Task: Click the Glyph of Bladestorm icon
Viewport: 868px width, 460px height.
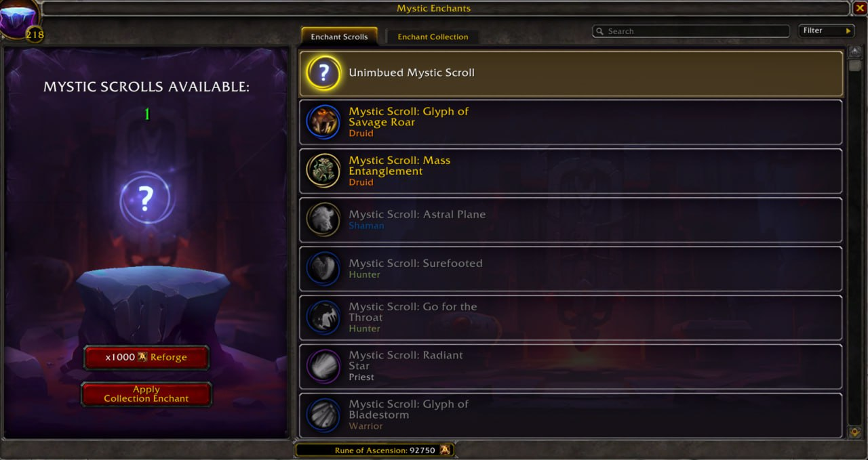Action: (x=323, y=415)
